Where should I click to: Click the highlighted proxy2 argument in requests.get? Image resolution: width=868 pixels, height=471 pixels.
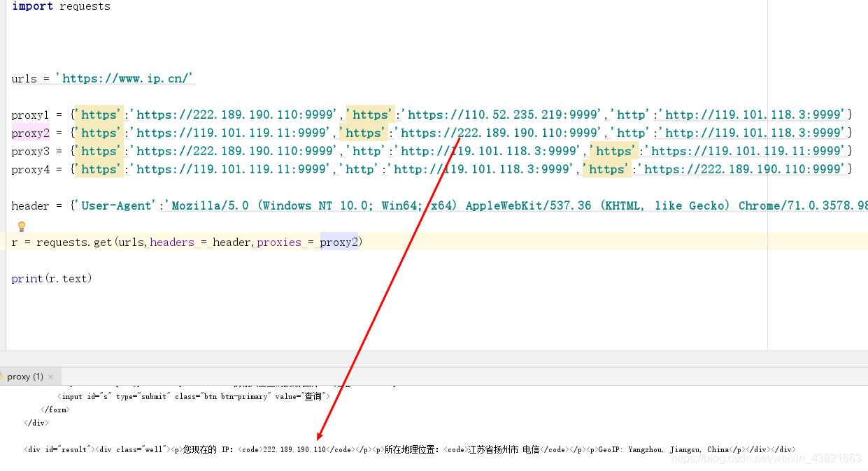point(339,242)
